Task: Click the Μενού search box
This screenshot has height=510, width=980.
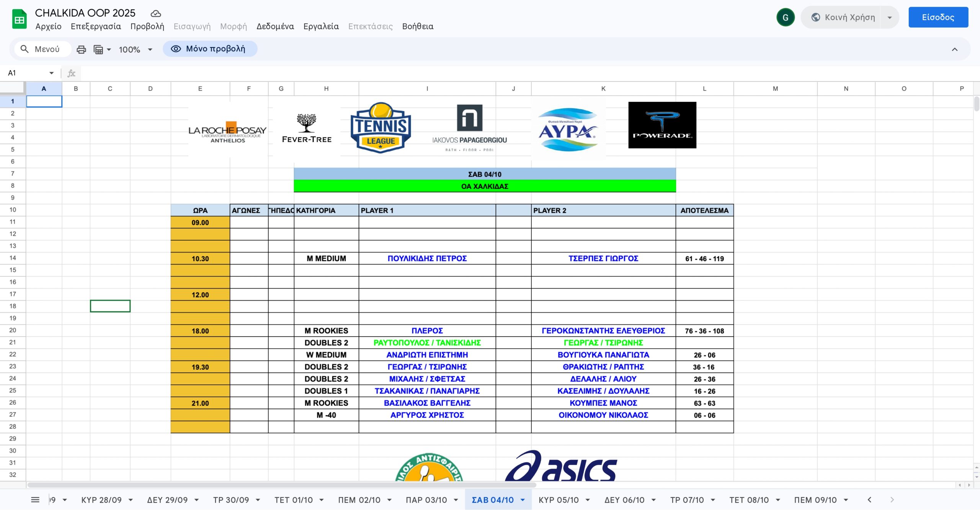Action: tap(42, 49)
